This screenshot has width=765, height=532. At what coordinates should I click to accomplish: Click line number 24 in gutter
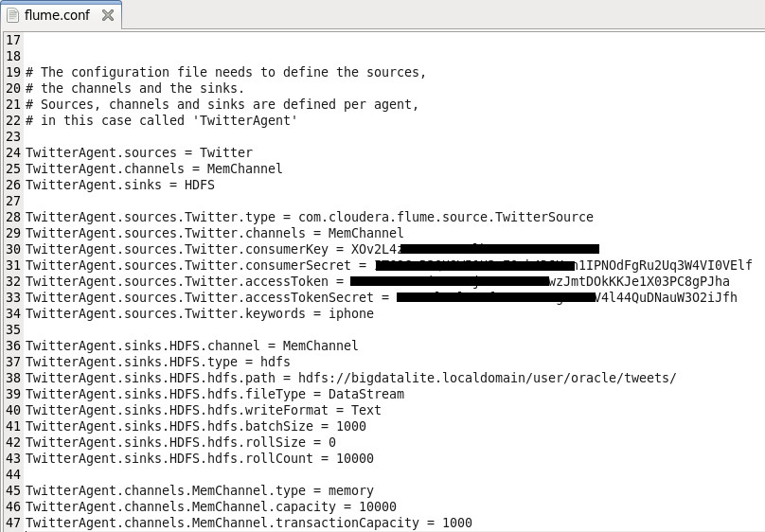[13, 152]
